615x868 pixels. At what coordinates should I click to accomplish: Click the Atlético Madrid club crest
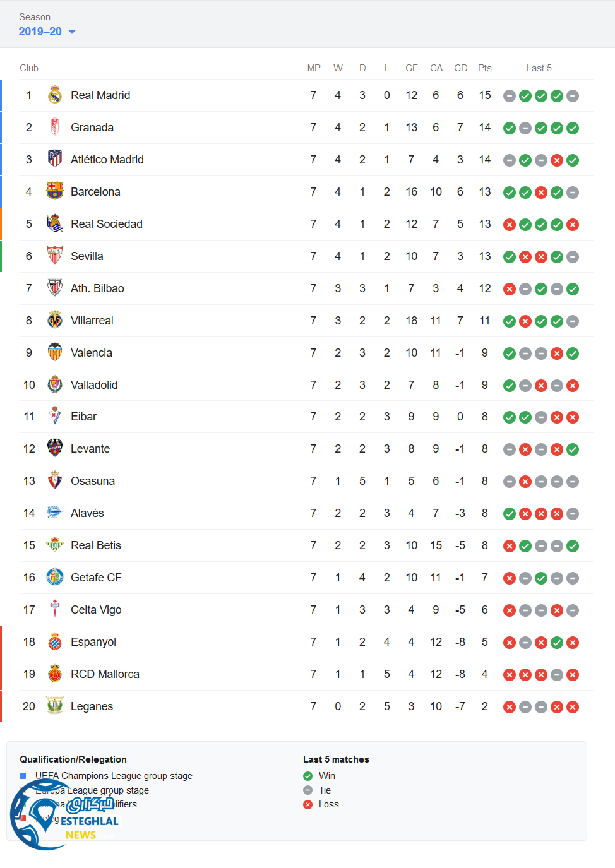[55, 159]
